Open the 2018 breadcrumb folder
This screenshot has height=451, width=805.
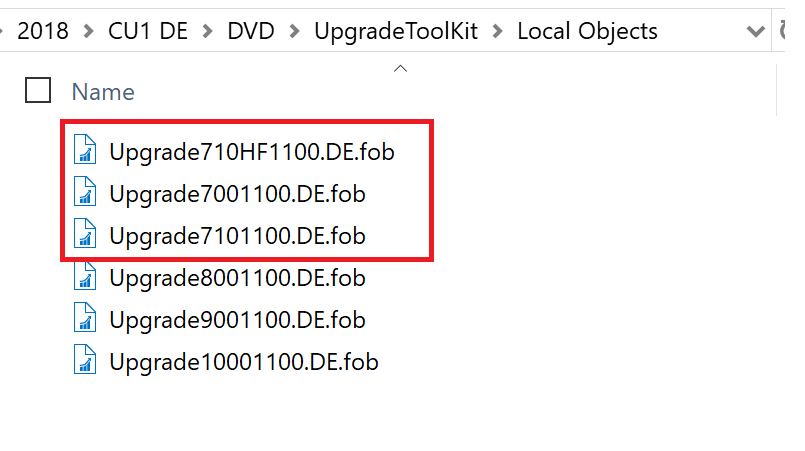pos(44,31)
